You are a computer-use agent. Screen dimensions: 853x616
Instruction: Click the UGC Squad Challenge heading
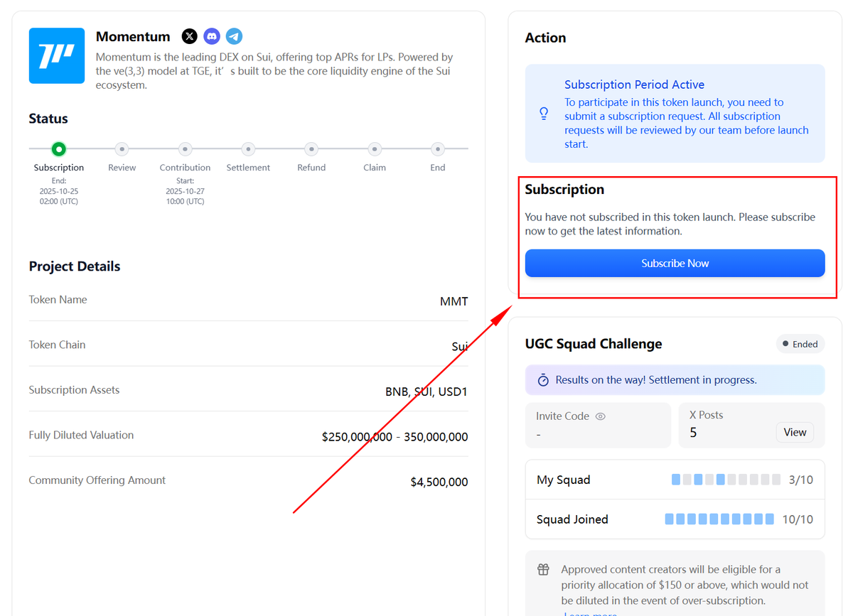coord(594,344)
